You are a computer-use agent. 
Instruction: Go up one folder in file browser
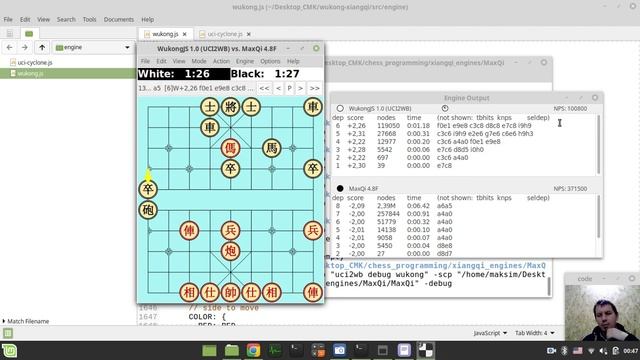pyautogui.click(x=42, y=47)
